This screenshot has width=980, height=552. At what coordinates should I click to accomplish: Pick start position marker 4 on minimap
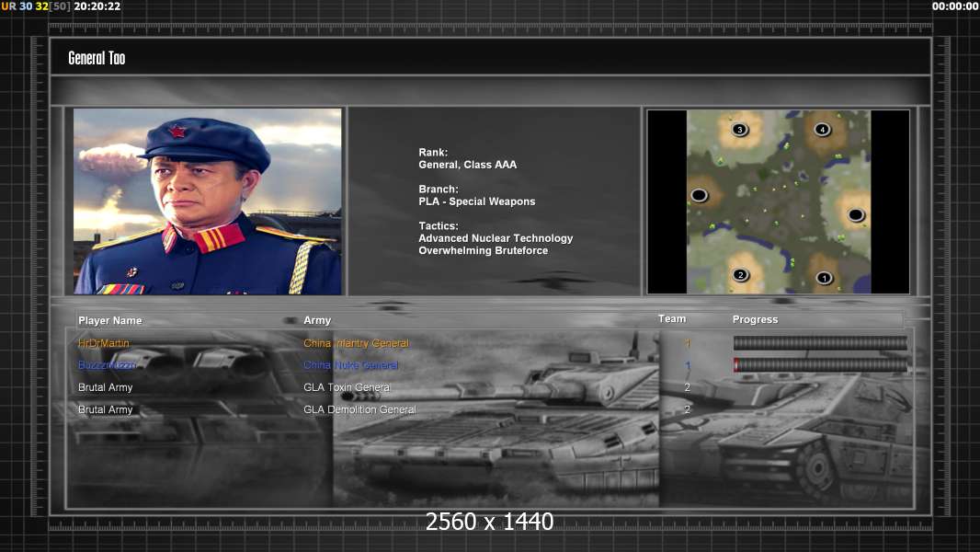[822, 130]
